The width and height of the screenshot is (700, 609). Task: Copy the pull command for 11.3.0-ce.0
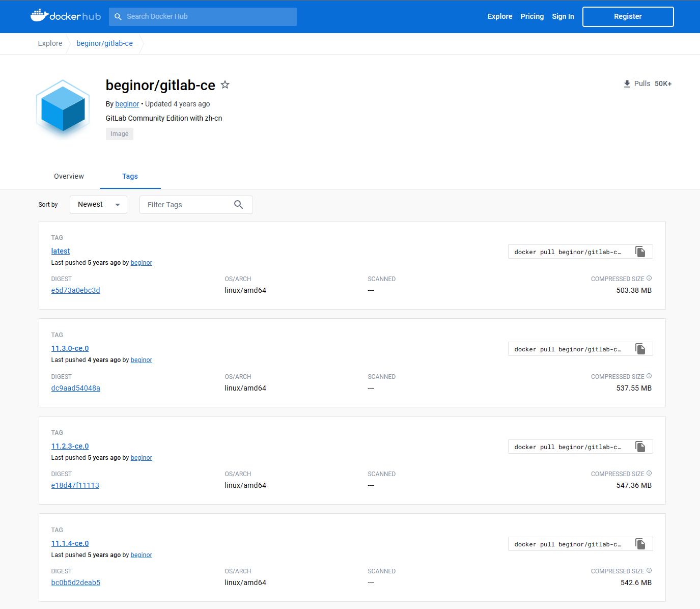[x=640, y=349]
